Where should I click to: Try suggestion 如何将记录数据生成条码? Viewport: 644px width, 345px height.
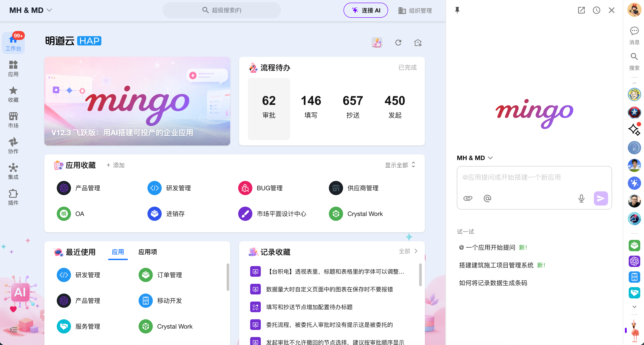click(x=493, y=283)
